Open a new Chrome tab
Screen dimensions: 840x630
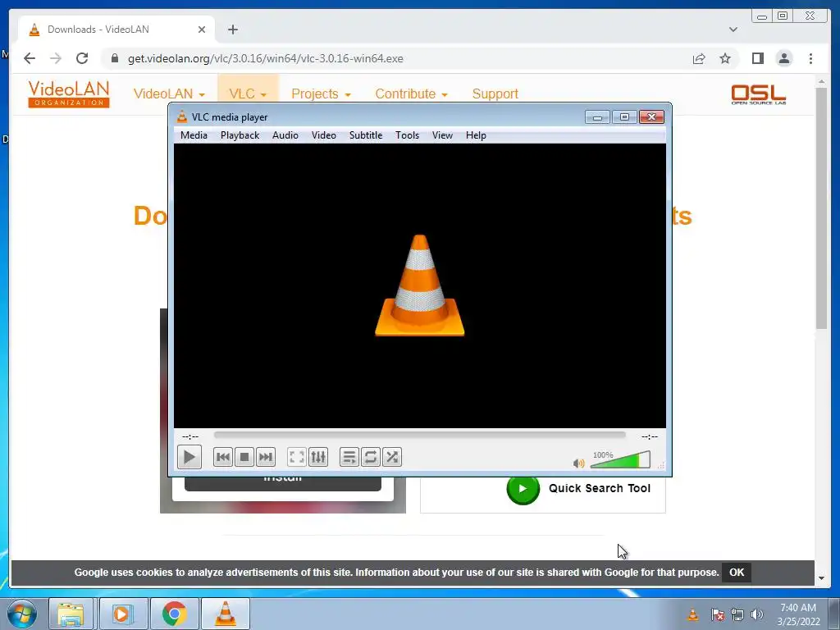(x=232, y=30)
